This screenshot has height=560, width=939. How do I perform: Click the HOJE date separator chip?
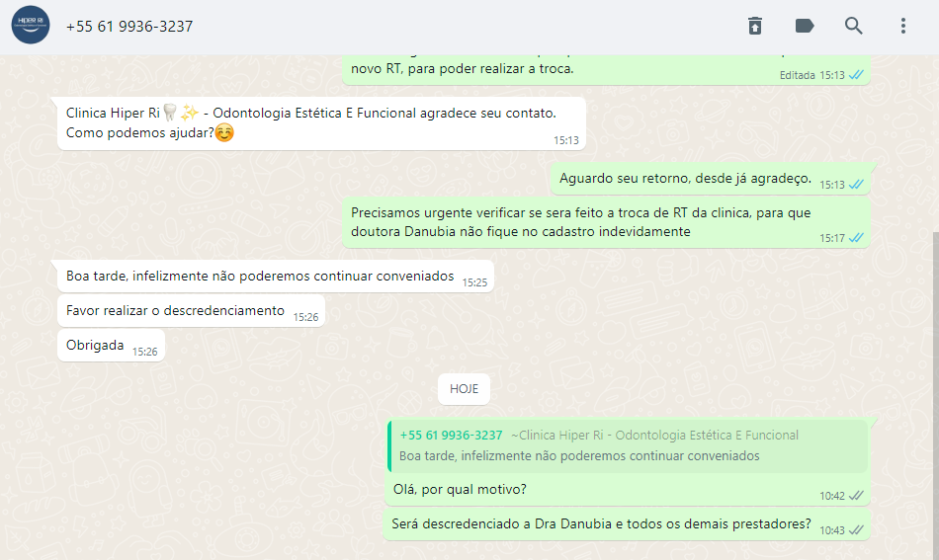[x=464, y=389]
